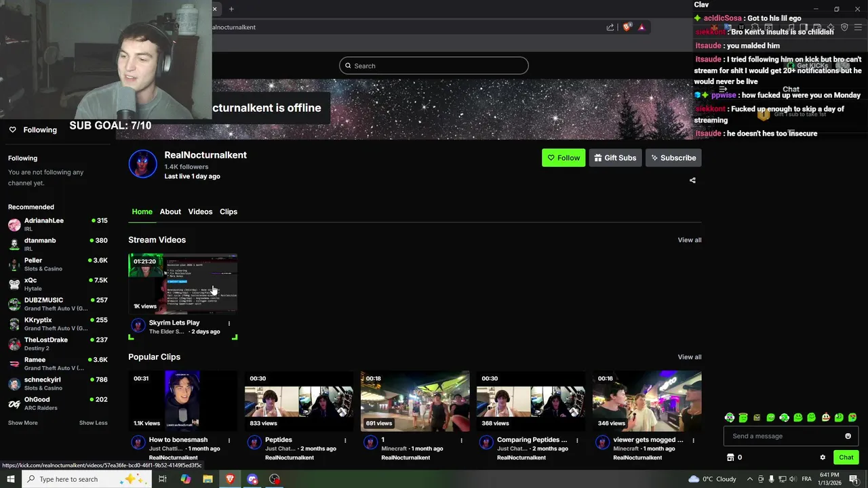Click the chat shop icon
Viewport: 868px width, 488px height.
pyautogui.click(x=730, y=457)
